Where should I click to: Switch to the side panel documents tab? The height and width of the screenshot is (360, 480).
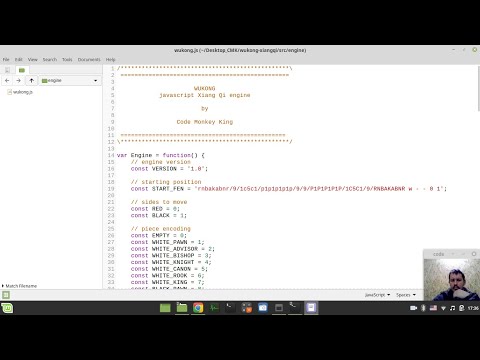7,70
